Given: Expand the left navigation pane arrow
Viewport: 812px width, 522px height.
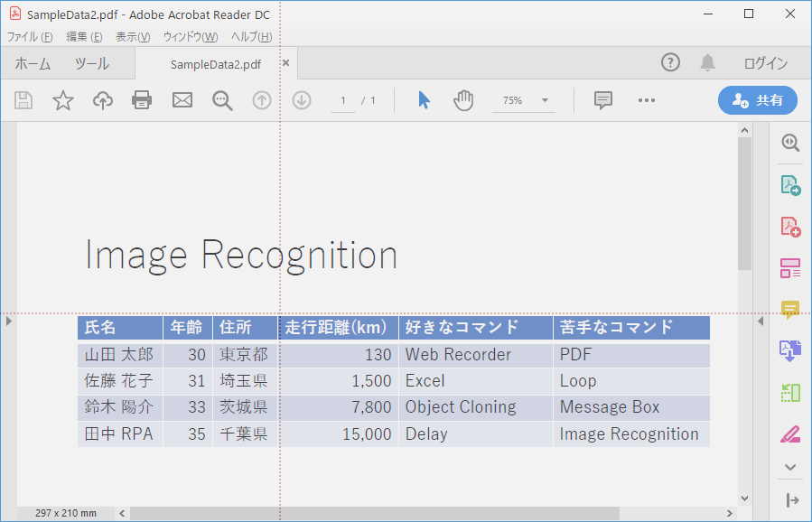Looking at the screenshot, I should pos(9,322).
